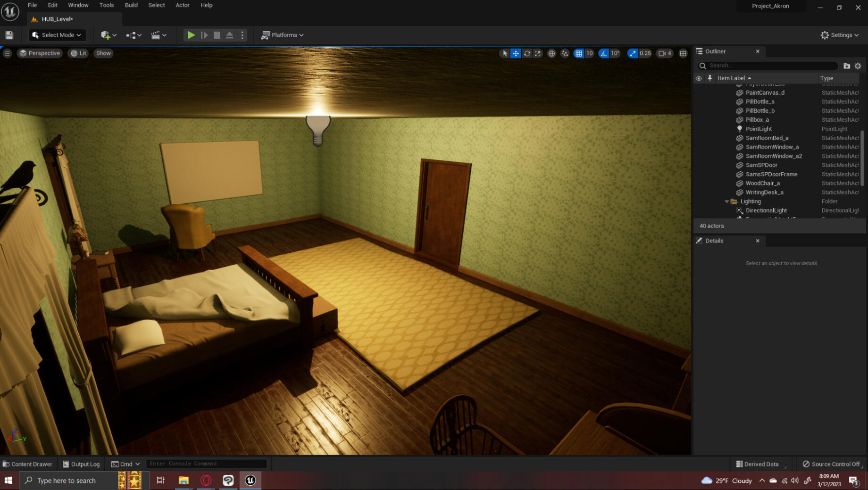Open the Content Drawer

[x=27, y=464]
